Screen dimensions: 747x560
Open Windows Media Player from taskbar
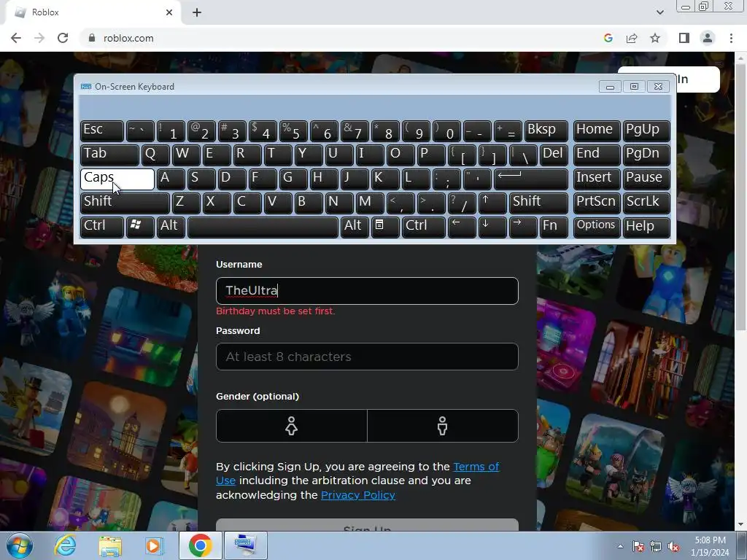pos(155,545)
